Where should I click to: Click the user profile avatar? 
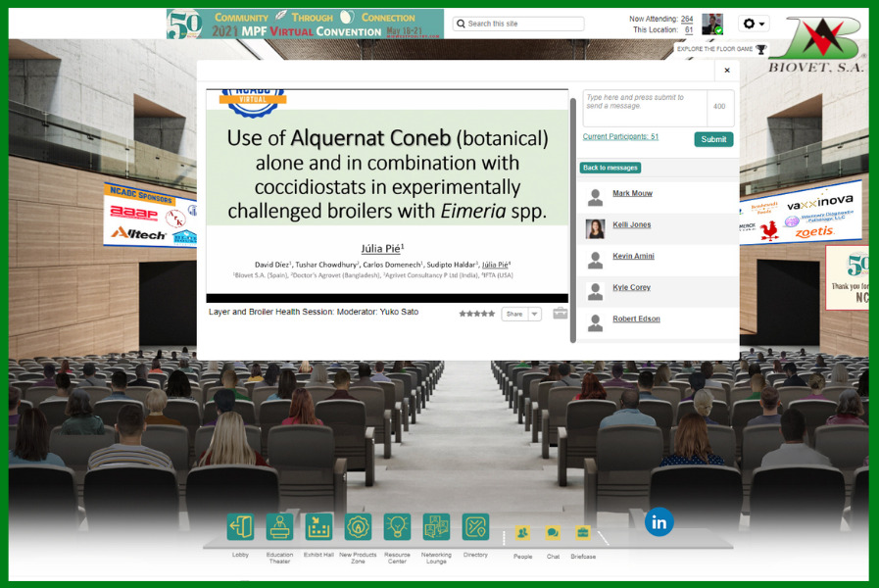tap(711, 24)
